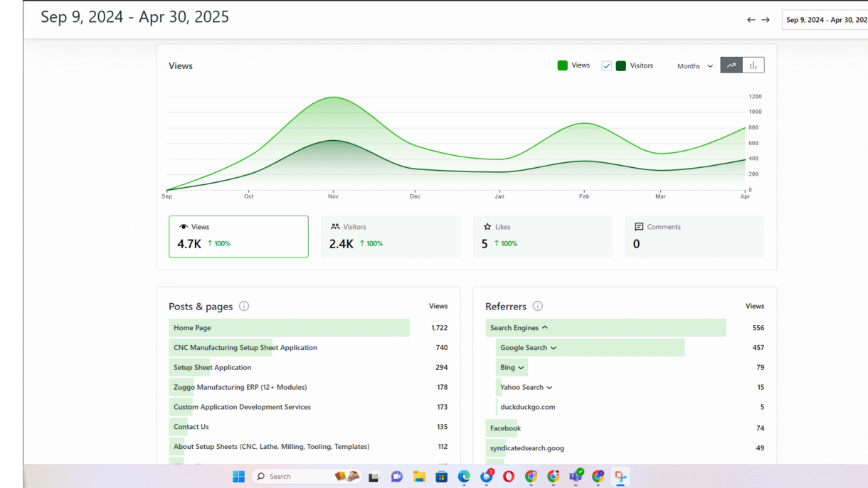
Task: Open the Months period dropdown
Action: click(694, 66)
